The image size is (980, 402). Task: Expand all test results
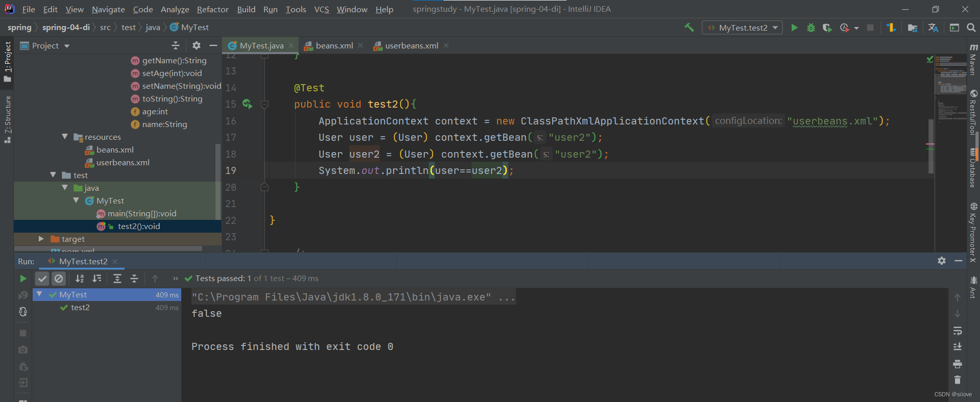click(x=117, y=279)
